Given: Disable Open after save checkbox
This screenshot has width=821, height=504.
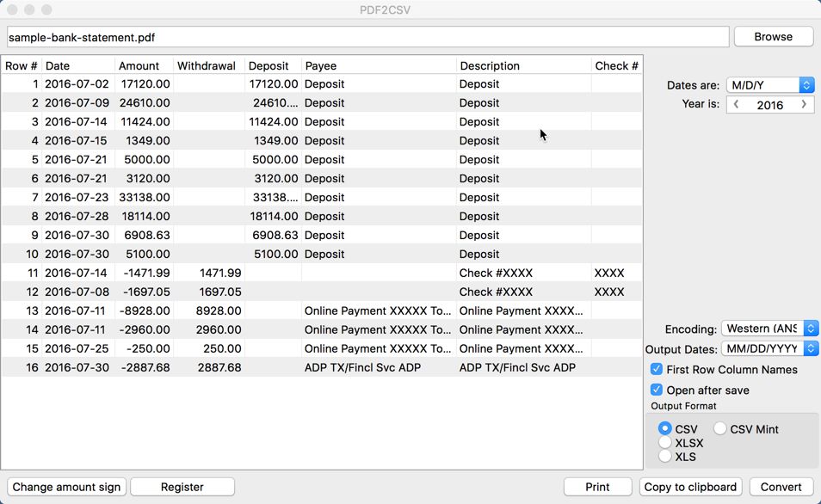Looking at the screenshot, I should (x=657, y=390).
